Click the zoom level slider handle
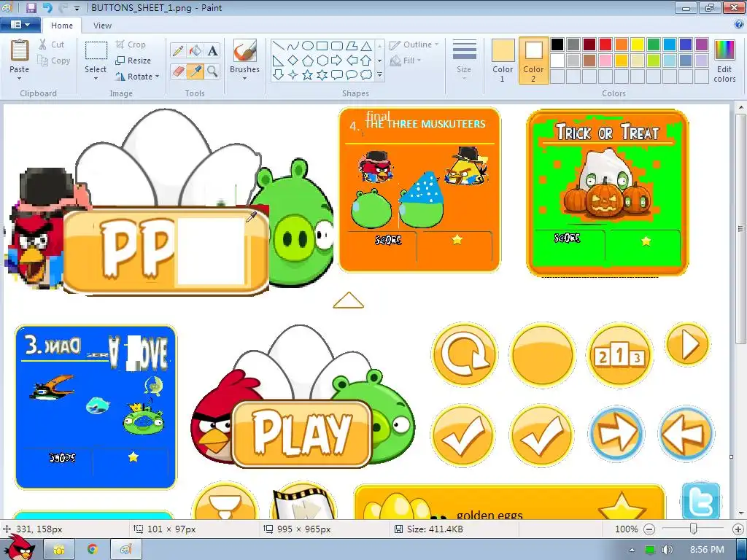The height and width of the screenshot is (560, 747). 694,529
